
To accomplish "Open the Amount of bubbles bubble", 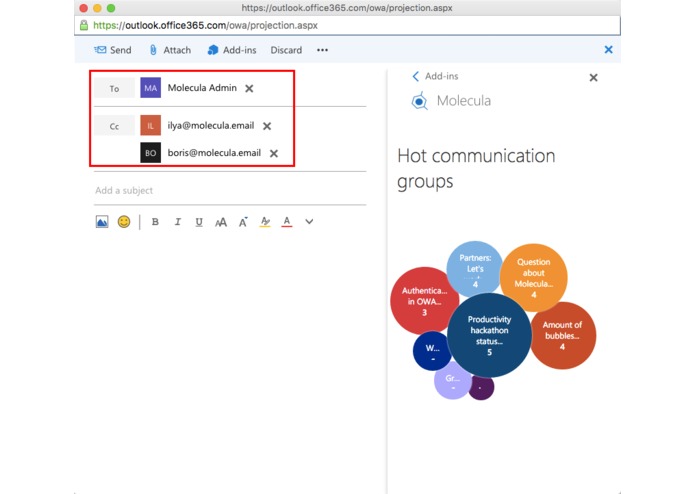I will (565, 335).
